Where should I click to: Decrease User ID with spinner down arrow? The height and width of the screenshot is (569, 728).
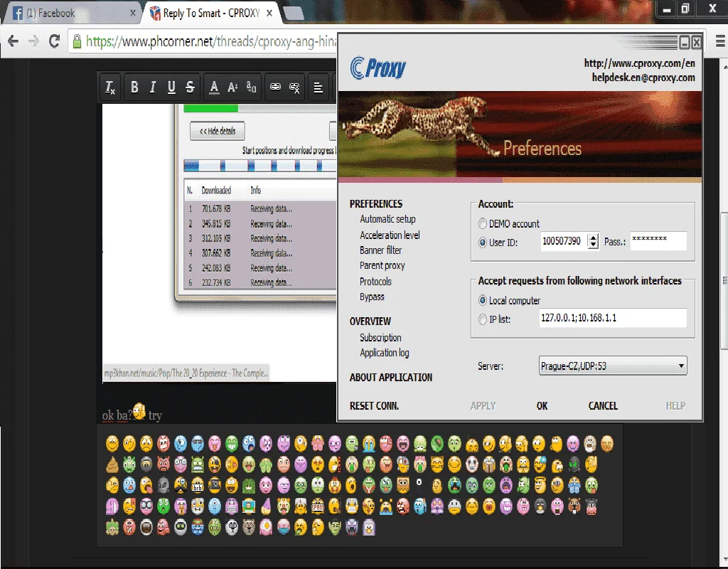593,245
